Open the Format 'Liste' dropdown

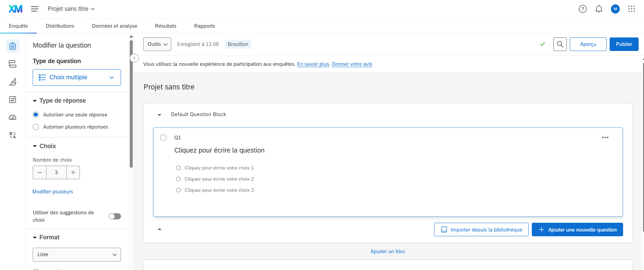pyautogui.click(x=77, y=254)
